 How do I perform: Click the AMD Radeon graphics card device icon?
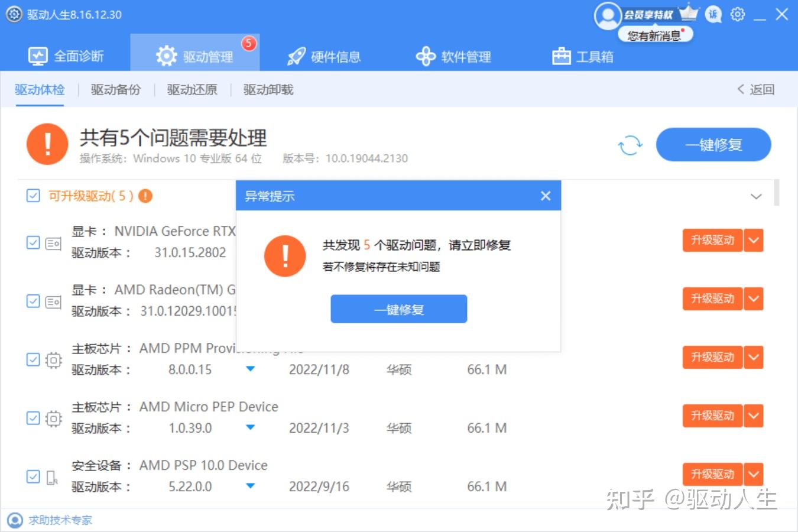coord(53,301)
